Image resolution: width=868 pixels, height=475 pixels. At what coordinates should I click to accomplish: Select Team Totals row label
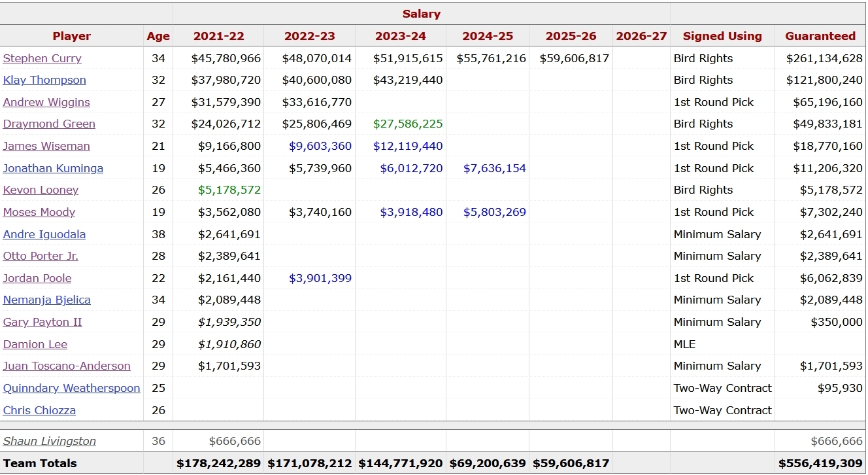pyautogui.click(x=40, y=463)
